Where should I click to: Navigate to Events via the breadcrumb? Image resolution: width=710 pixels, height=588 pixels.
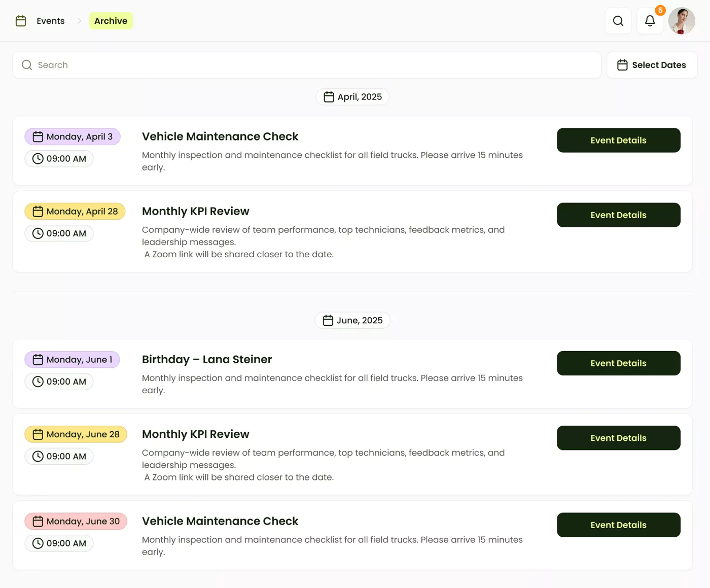(50, 21)
